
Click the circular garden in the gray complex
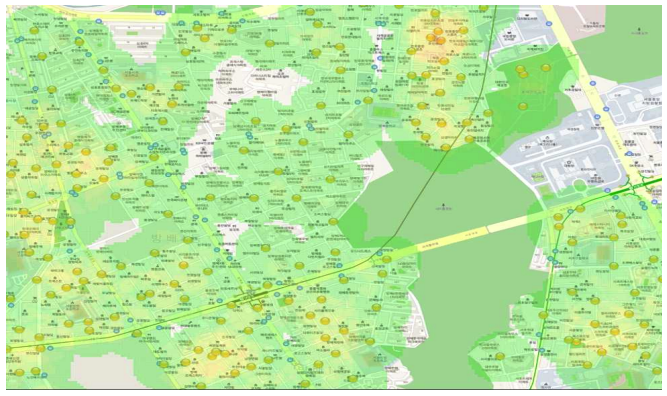pos(579,185)
